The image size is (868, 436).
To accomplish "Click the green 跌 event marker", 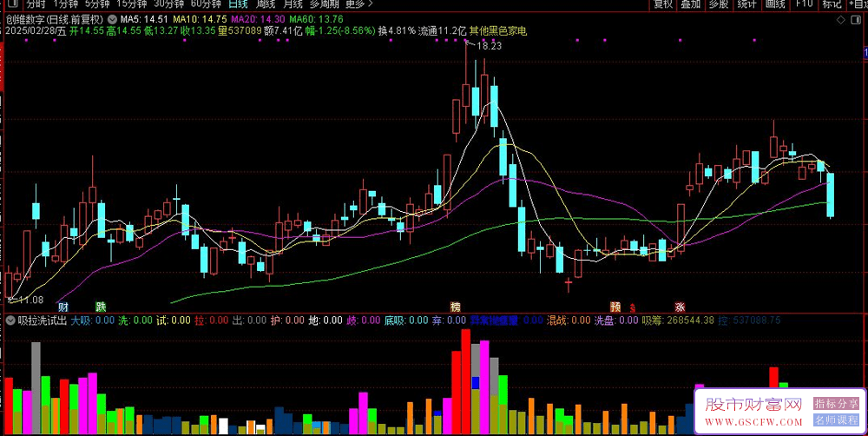I will pyautogui.click(x=100, y=307).
